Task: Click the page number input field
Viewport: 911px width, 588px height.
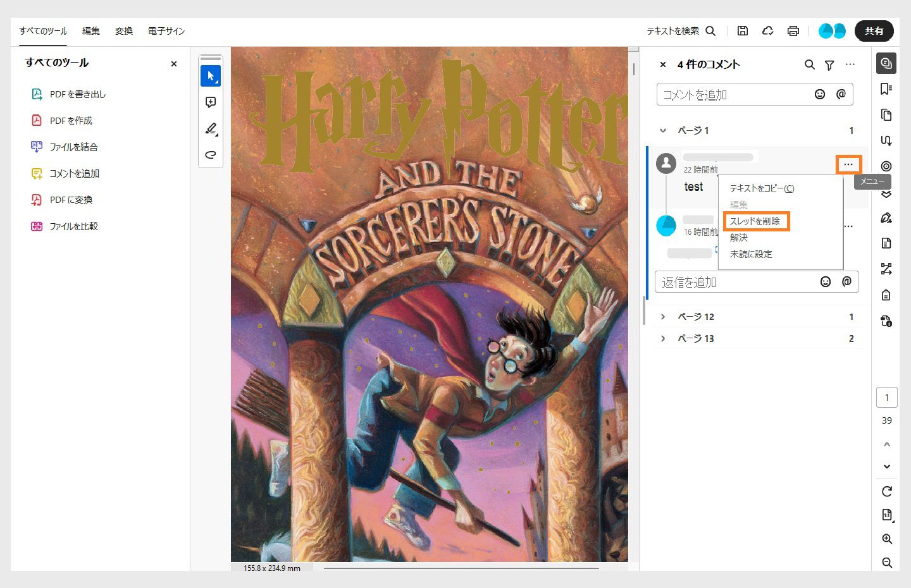Action: (886, 397)
